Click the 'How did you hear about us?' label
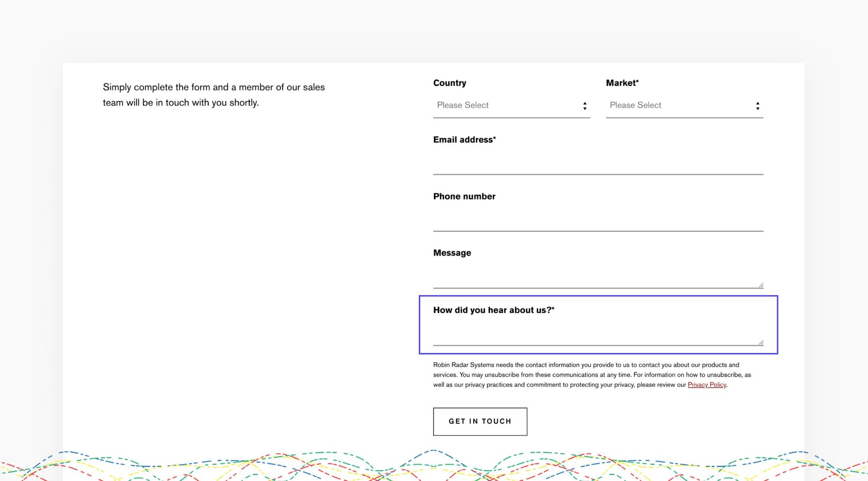Viewport: 868px width, 481px height. (493, 310)
